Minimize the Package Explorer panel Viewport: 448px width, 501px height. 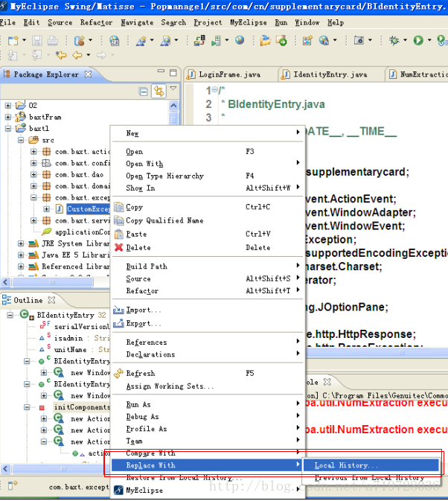tap(161, 71)
